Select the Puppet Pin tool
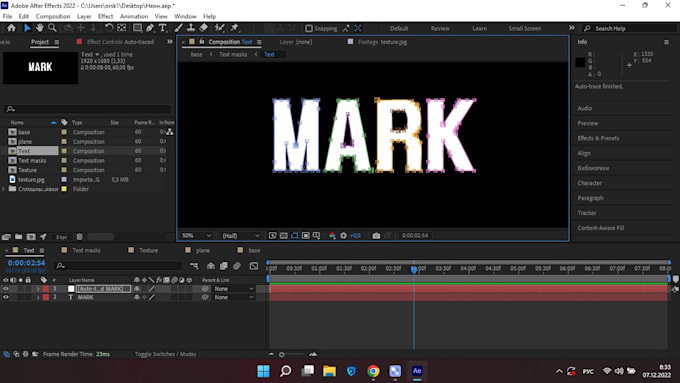Viewport: 680px width, 383px height. click(x=235, y=28)
